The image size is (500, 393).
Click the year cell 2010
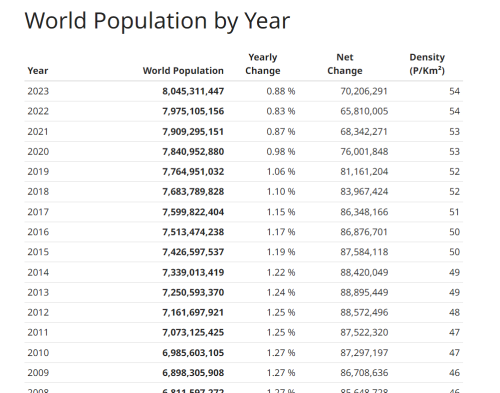click(38, 353)
